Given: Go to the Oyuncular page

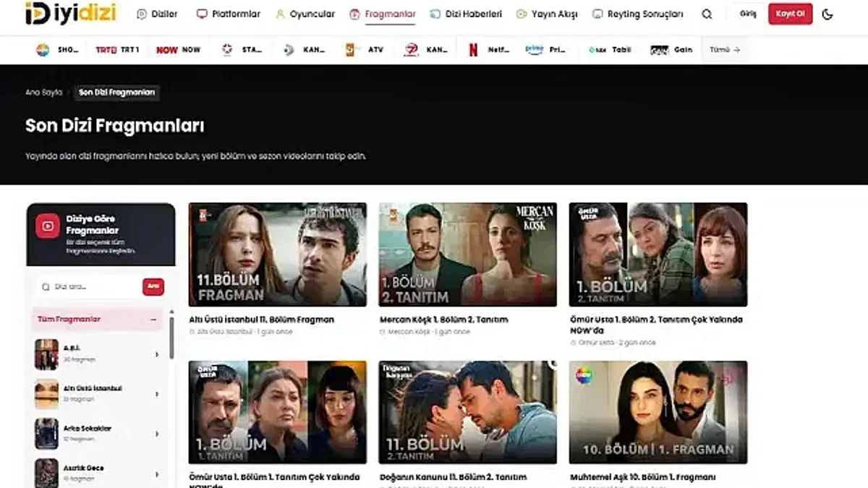Looking at the screenshot, I should click(x=305, y=14).
